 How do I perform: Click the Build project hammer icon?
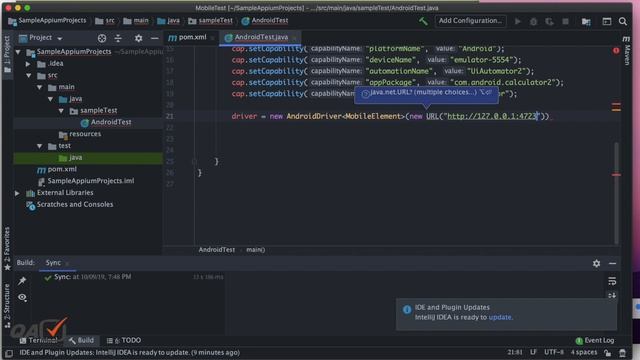423,21
